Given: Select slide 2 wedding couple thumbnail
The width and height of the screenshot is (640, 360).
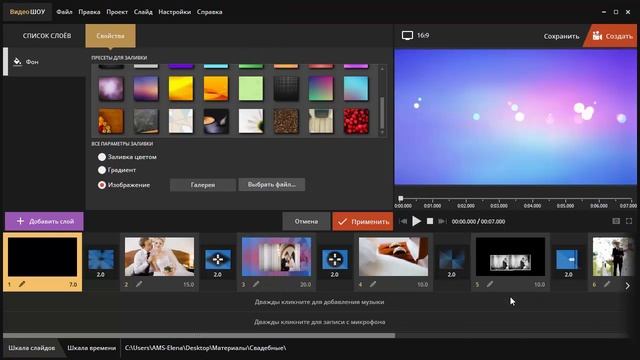Looking at the screenshot, I should click(159, 257).
